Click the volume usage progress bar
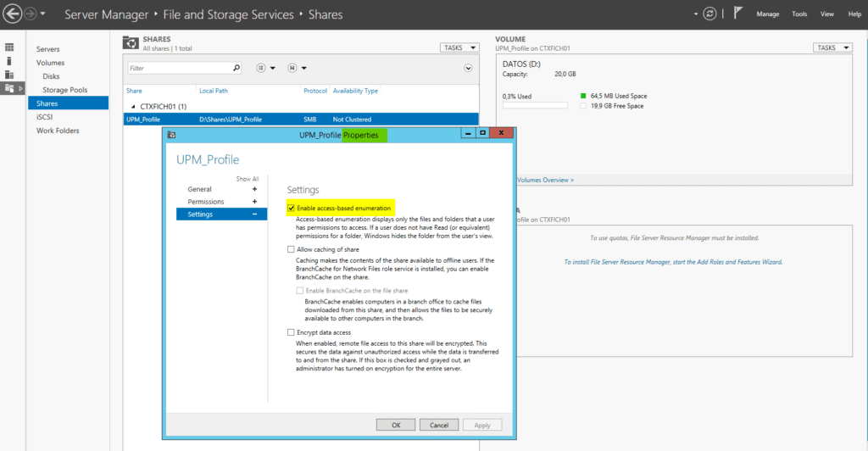 (x=535, y=105)
